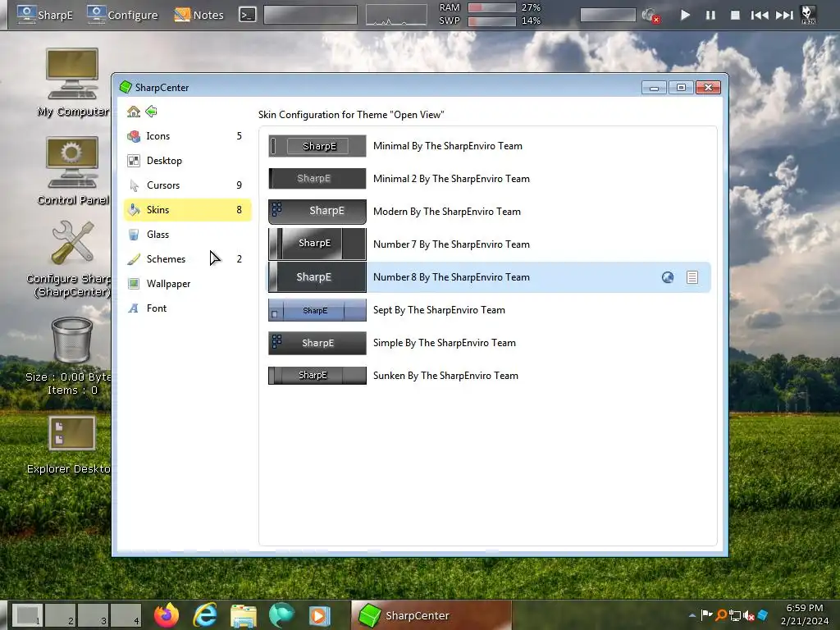Launch the media player from the taskbar
The image size is (840, 630).
(319, 615)
